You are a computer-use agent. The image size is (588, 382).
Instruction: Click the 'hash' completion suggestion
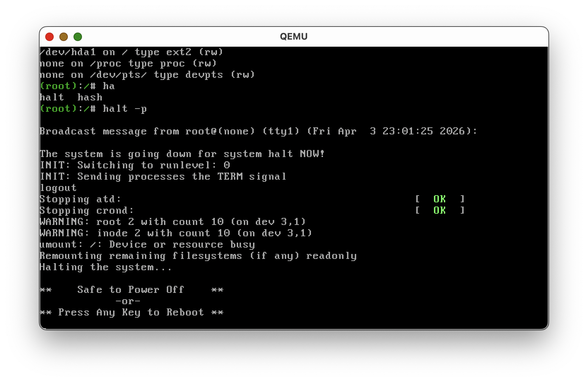(90, 97)
